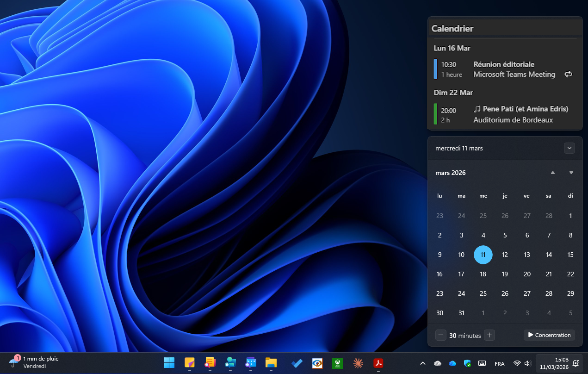Increase focus minutes with the plus button
The height and width of the screenshot is (374, 588).
pos(489,335)
